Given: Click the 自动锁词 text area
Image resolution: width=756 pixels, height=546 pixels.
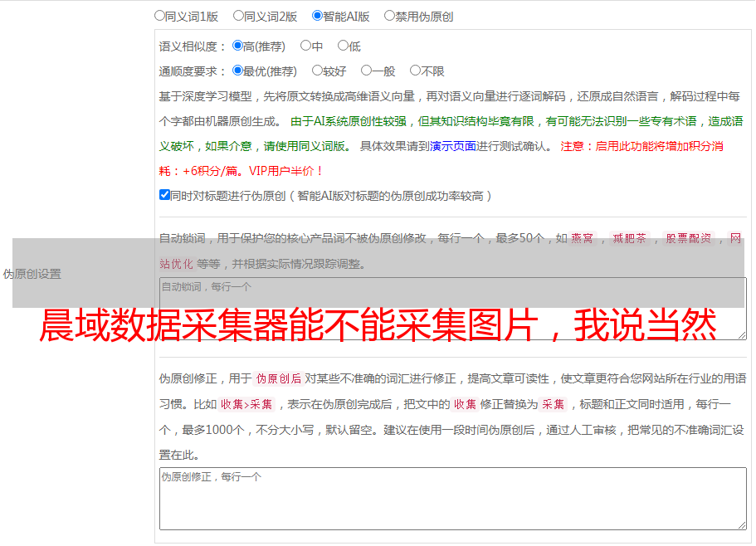Looking at the screenshot, I should [x=451, y=308].
